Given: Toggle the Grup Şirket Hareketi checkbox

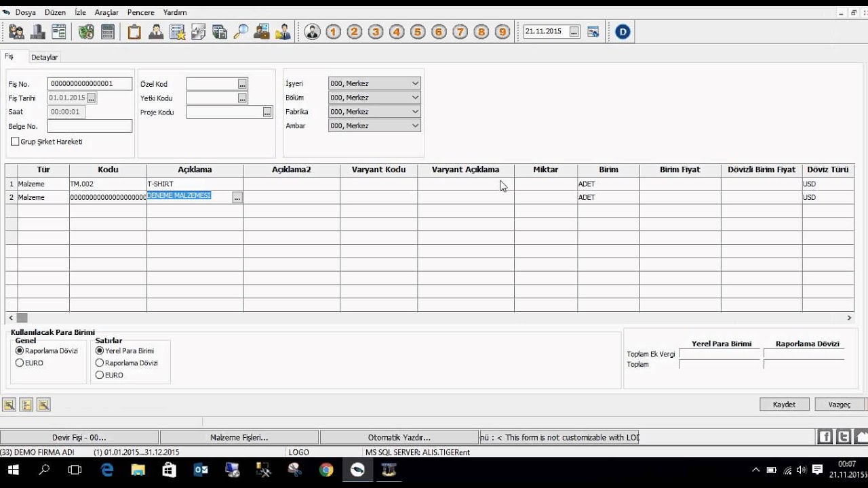Looking at the screenshot, I should click(15, 142).
